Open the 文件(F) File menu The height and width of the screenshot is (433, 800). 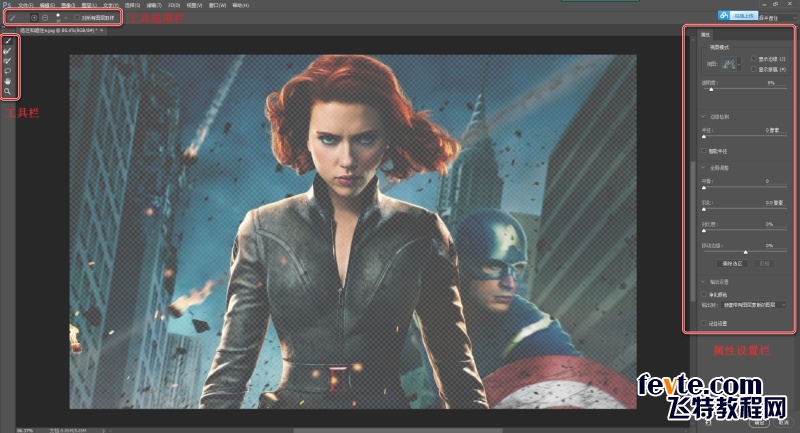[26, 5]
